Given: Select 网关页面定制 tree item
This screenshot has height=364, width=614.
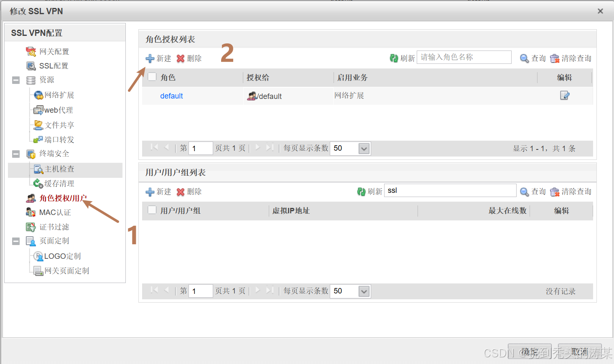Looking at the screenshot, I should point(67,271).
